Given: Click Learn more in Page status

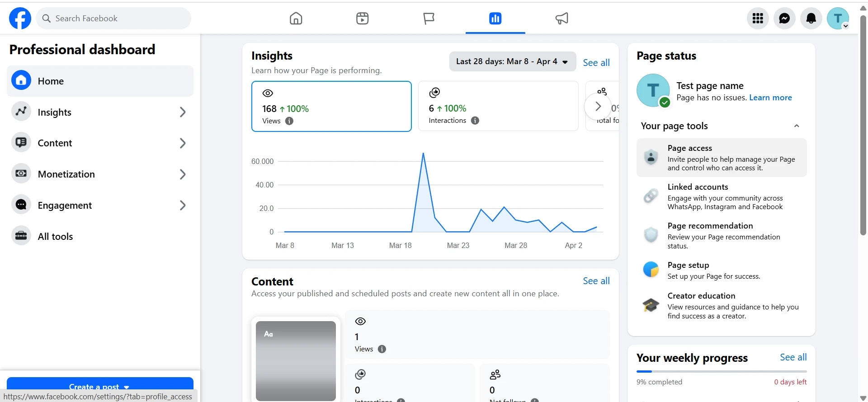Looking at the screenshot, I should 770,98.
